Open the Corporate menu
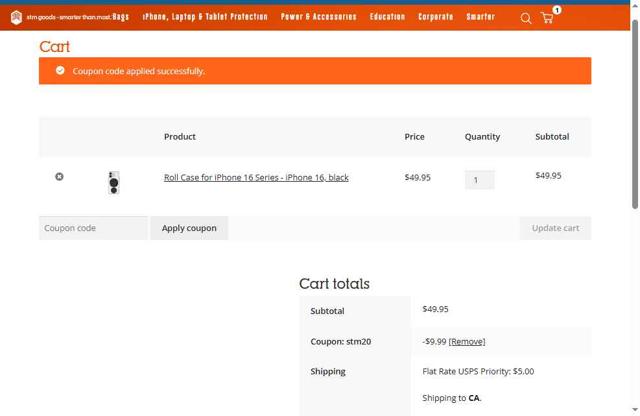This screenshot has width=640, height=416. coord(436,17)
